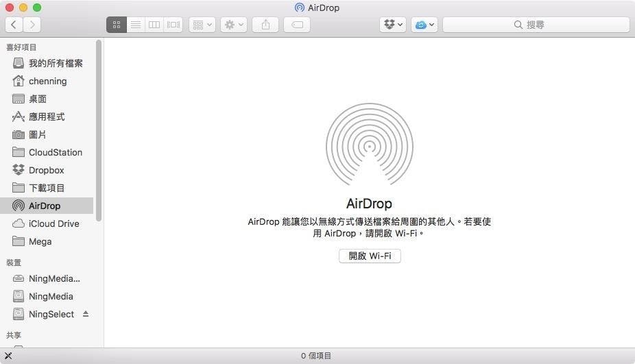Open 下載項目 in the sidebar
635x364 pixels.
tap(48, 188)
